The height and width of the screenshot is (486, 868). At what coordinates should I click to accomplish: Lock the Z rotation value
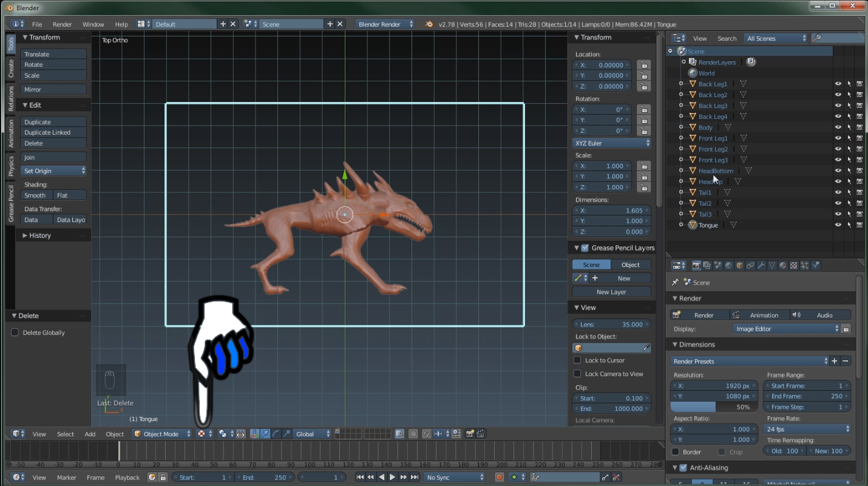(644, 130)
